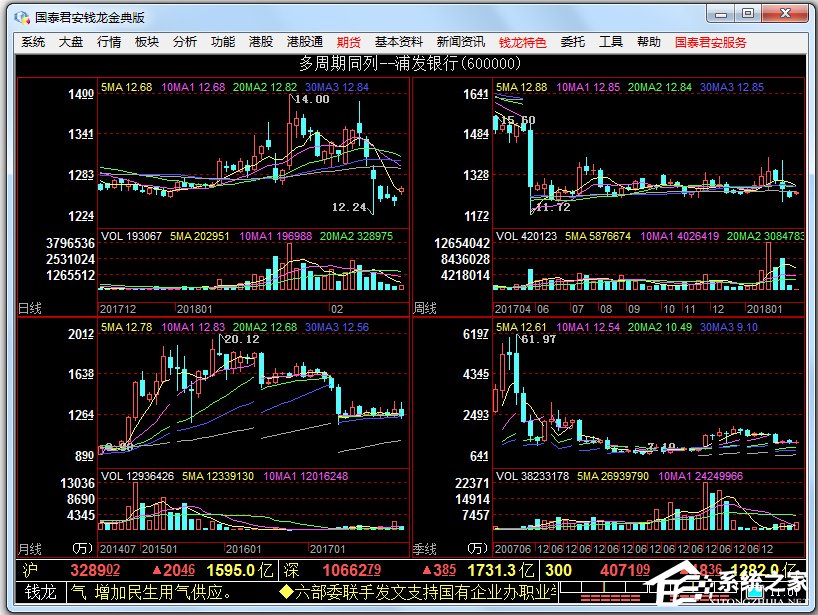The width and height of the screenshot is (818, 615).
Task: Select the 日线 daily chart label
Action: pyautogui.click(x=30, y=308)
